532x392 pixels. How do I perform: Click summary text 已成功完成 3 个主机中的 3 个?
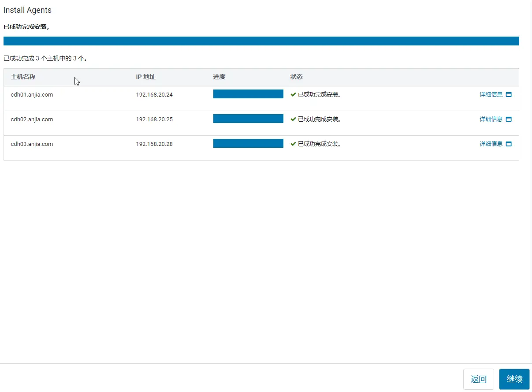(45, 58)
